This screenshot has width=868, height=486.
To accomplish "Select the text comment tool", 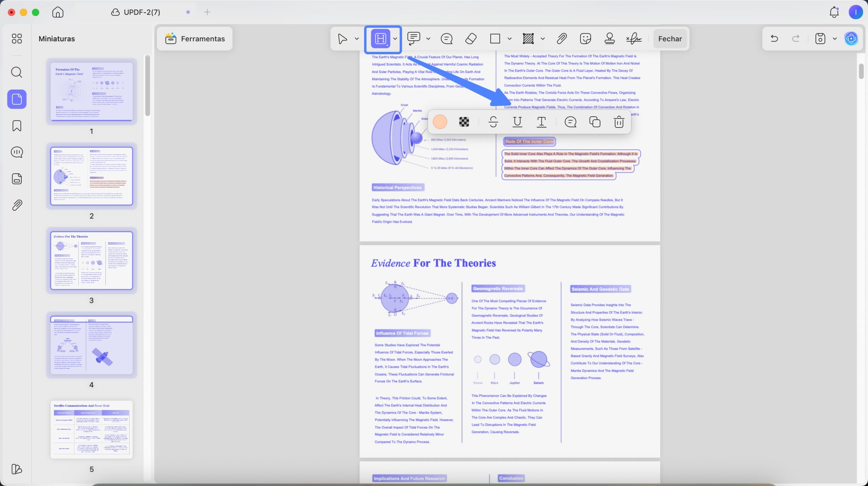I will point(414,39).
